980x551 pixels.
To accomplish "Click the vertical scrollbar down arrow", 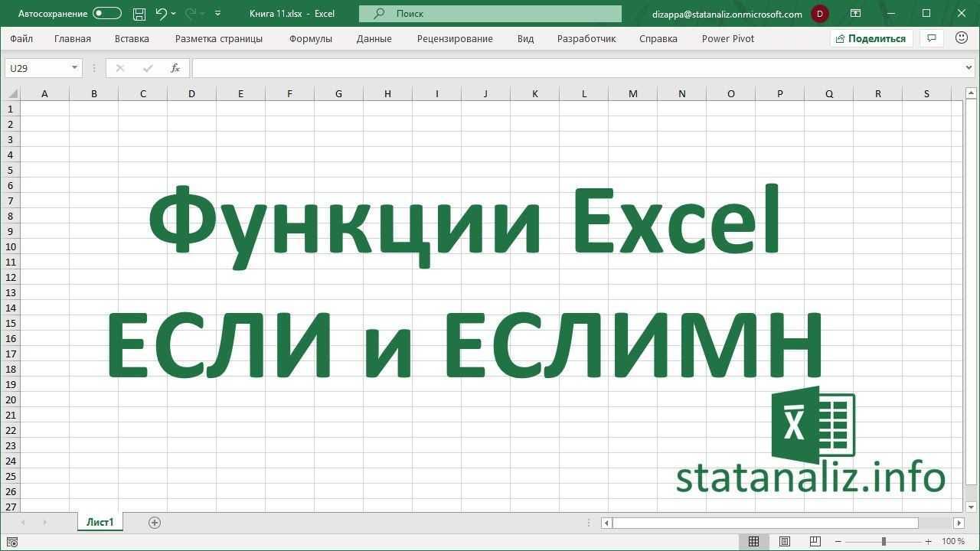I will pos(971,507).
